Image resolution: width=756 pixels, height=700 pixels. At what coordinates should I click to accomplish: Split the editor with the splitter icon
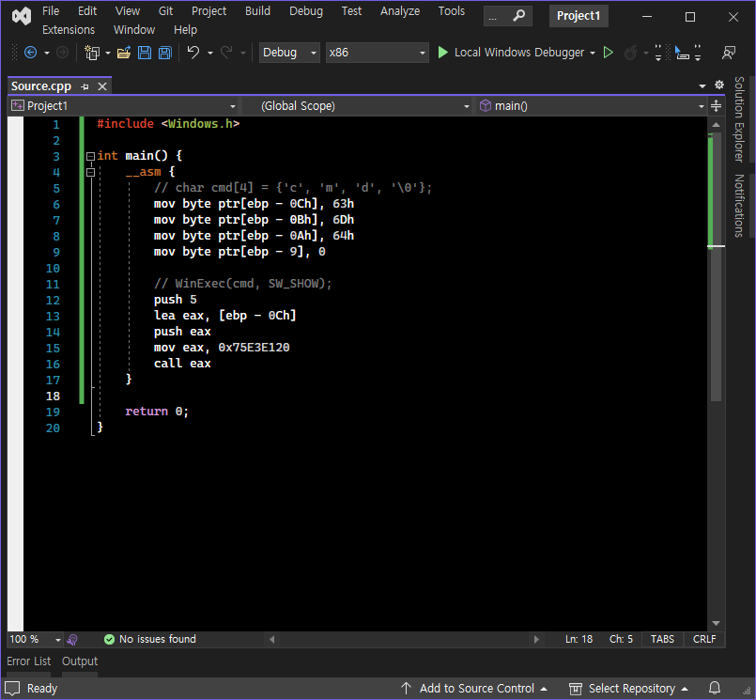716,105
